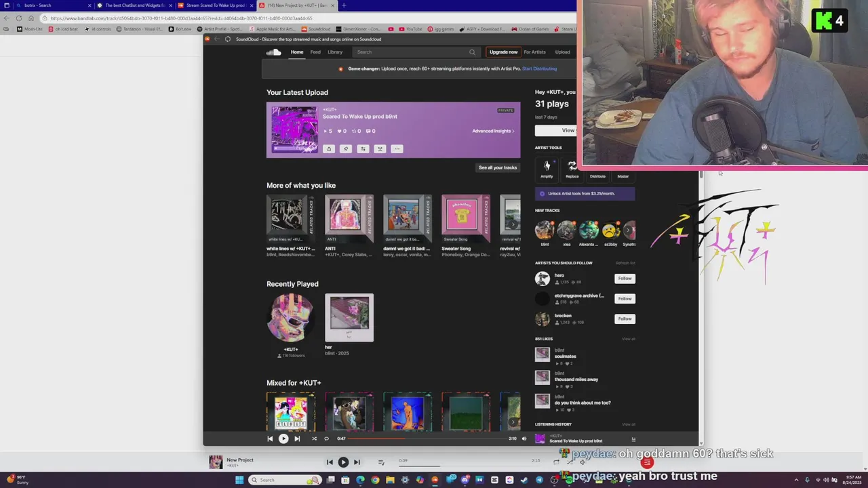868x488 pixels.
Task: Open the Amplify artist tool
Action: point(547,169)
